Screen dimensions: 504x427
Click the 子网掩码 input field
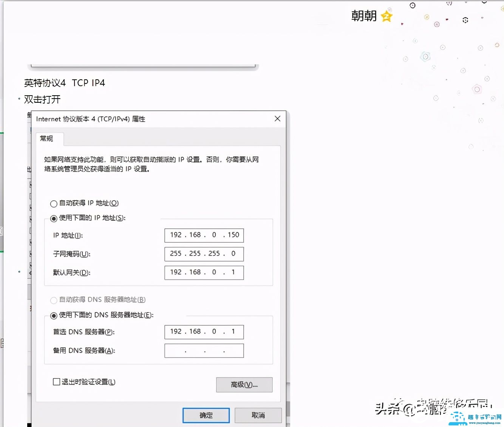tap(204, 254)
